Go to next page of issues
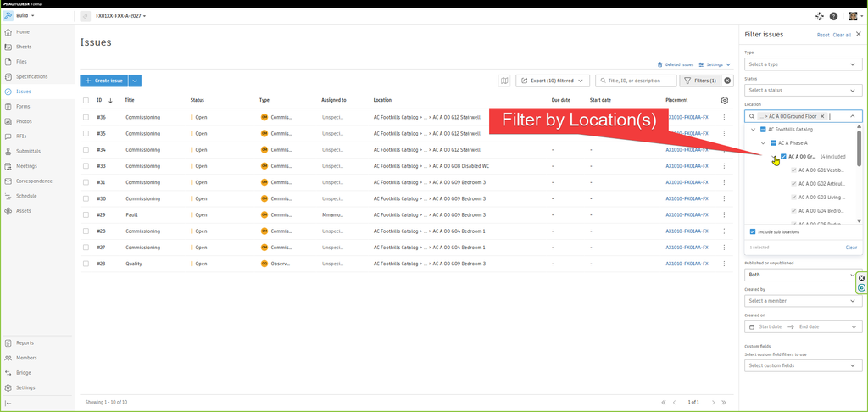This screenshot has width=868, height=412. tap(714, 403)
